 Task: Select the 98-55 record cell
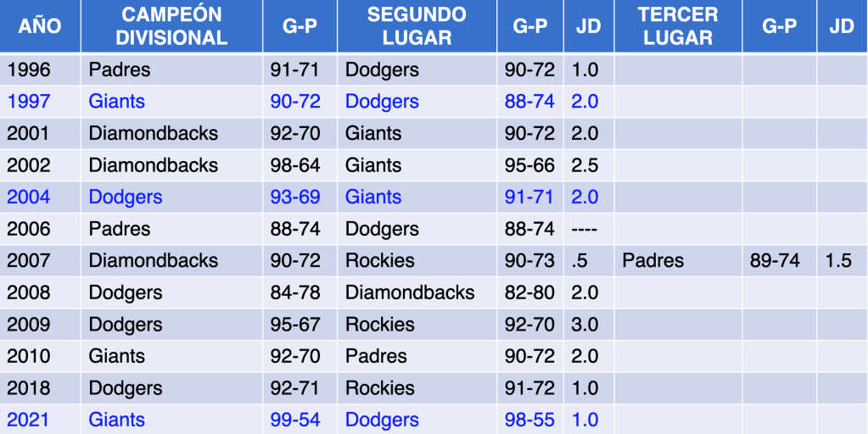point(529,420)
